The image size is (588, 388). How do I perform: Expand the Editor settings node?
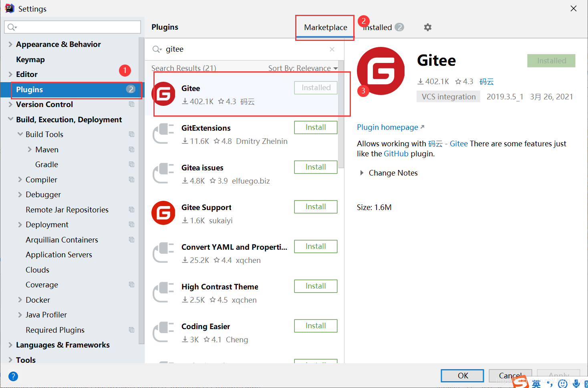[10, 74]
